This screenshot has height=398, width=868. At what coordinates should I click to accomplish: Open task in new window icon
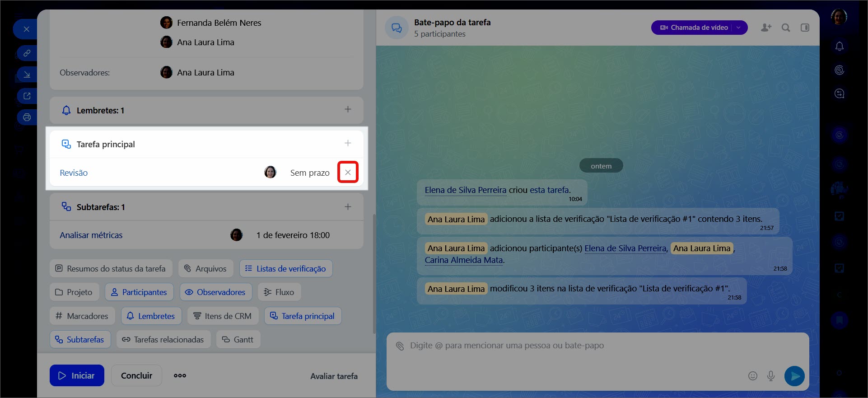click(x=27, y=96)
